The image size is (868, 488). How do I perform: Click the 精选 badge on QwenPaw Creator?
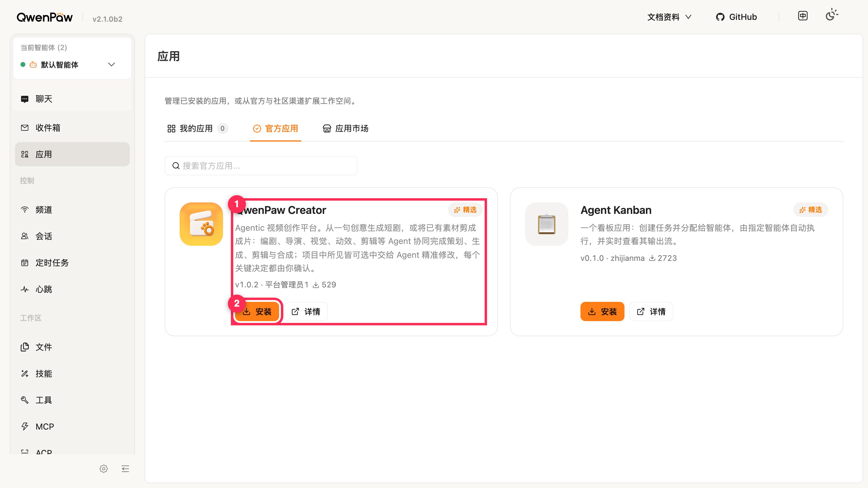click(x=465, y=210)
